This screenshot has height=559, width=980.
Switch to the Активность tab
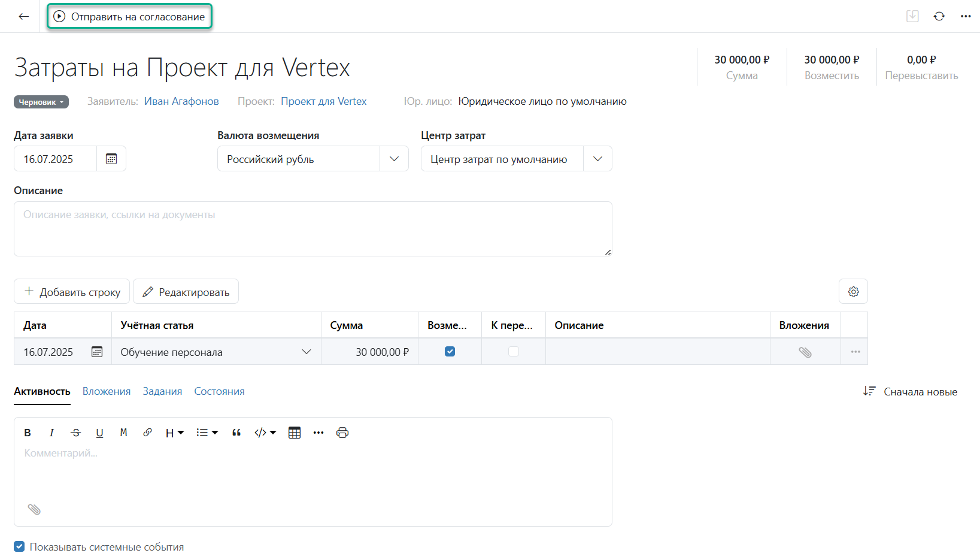point(42,391)
